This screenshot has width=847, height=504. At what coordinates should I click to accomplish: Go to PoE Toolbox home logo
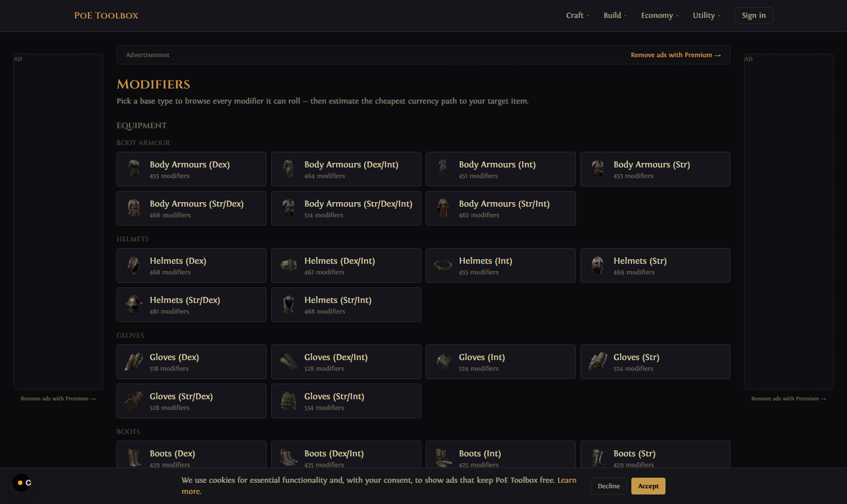[x=106, y=16]
